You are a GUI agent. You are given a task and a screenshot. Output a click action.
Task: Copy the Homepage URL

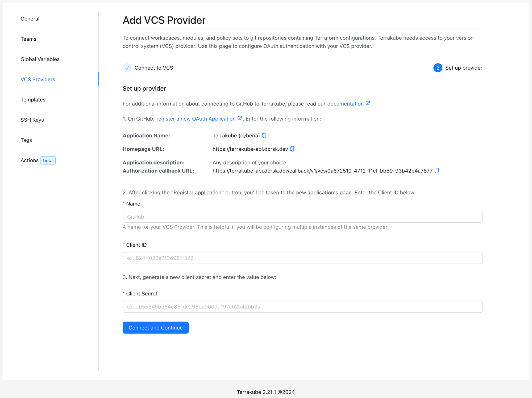pos(292,149)
